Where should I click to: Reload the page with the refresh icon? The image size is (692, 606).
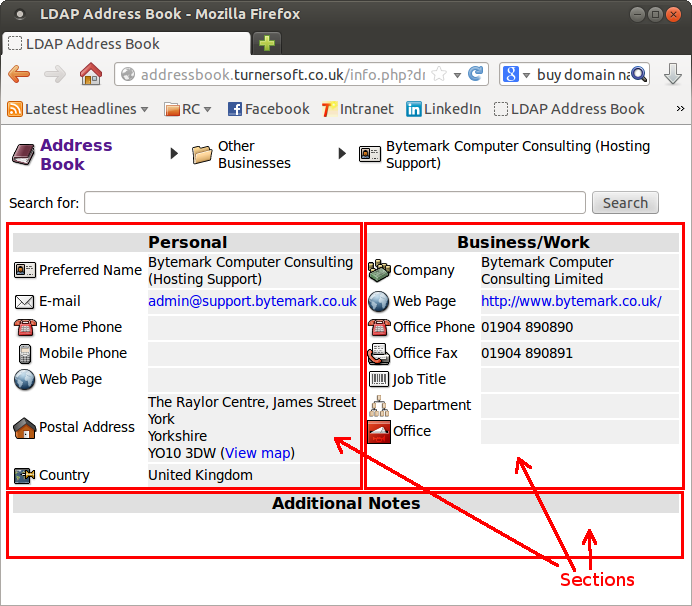(x=476, y=74)
